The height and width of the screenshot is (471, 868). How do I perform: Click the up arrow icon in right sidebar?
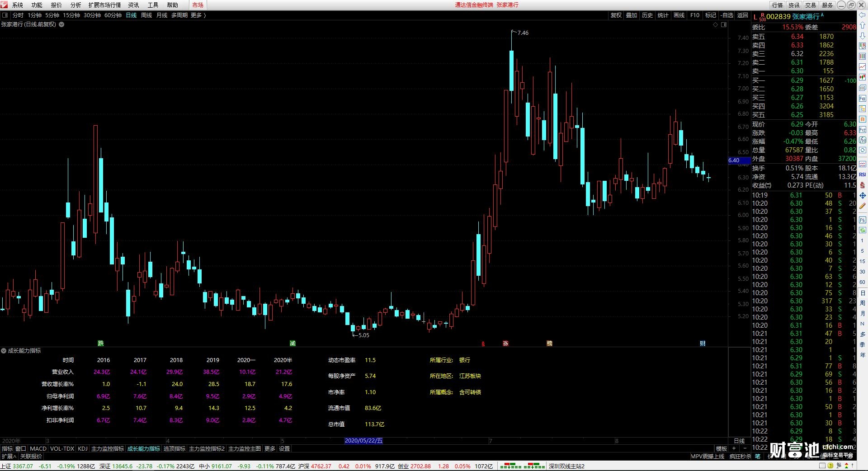coord(863,26)
